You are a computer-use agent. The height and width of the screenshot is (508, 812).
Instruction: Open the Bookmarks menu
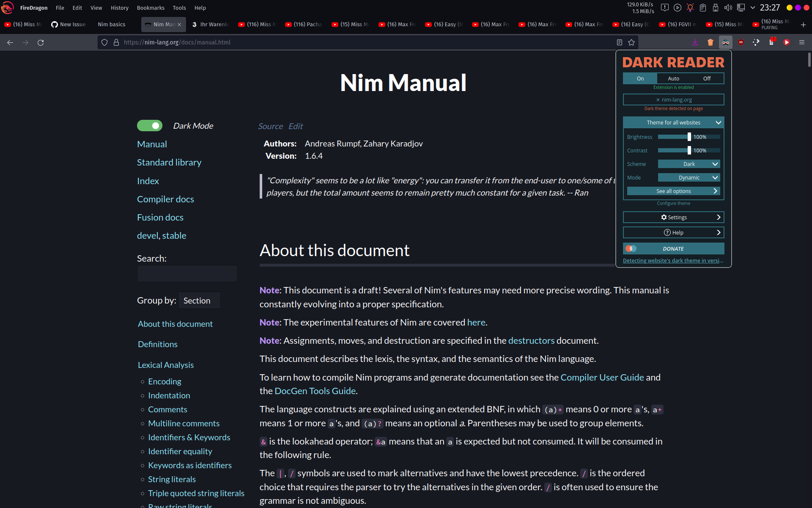151,8
